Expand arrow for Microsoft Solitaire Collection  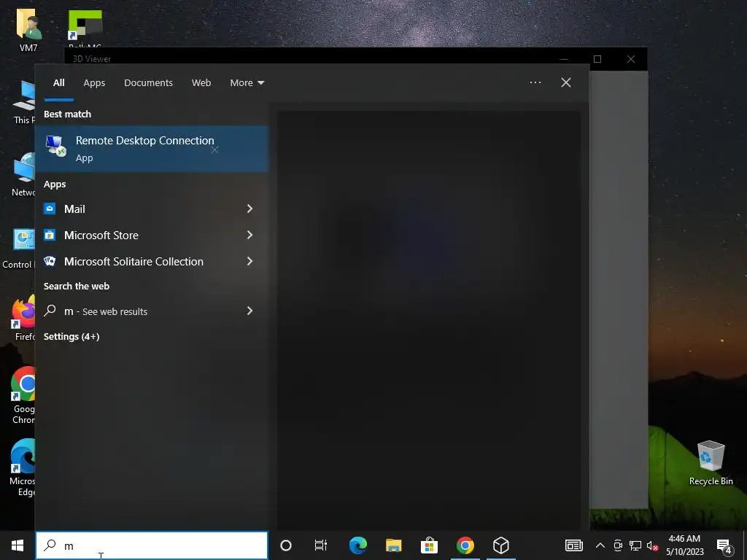pyautogui.click(x=249, y=261)
